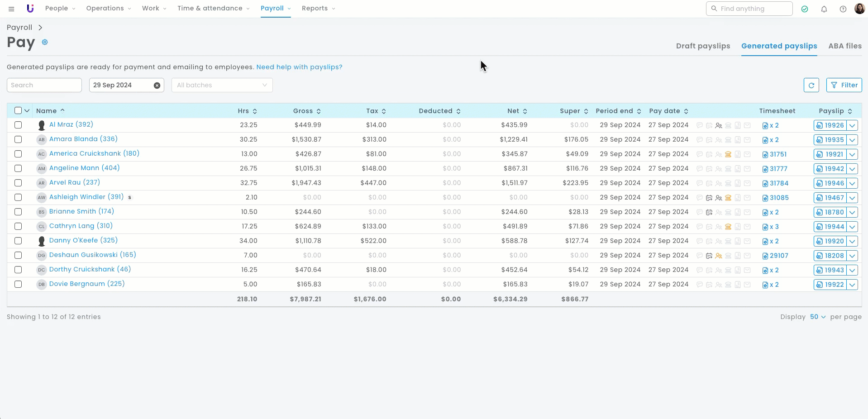Clear the 29 Sep 2024 date filter
868x419 pixels.
[x=157, y=85]
